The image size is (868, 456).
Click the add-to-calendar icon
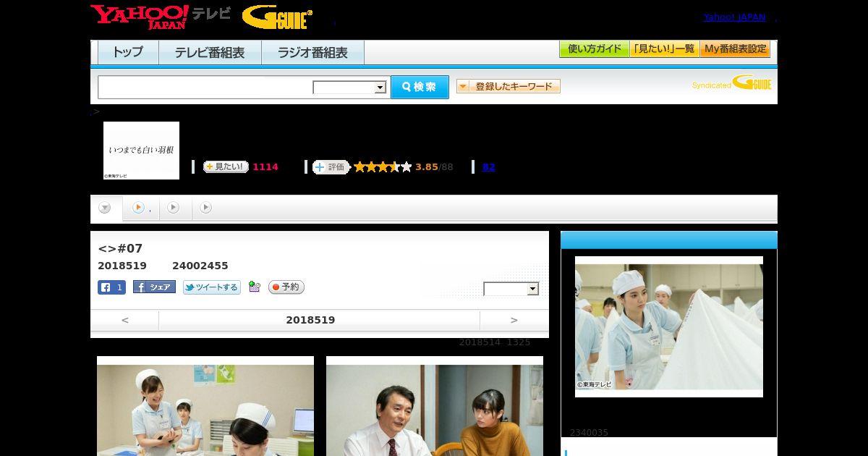pyautogui.click(x=254, y=287)
